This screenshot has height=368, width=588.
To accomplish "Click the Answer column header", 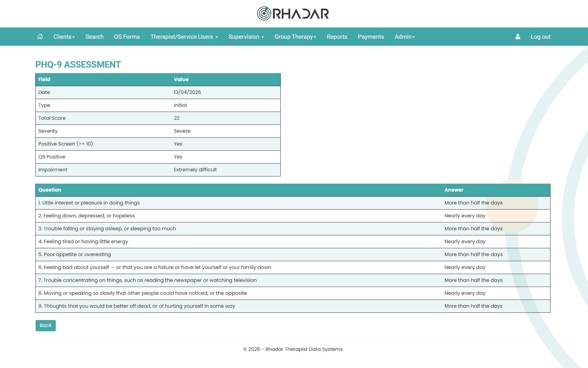I will (x=454, y=190).
